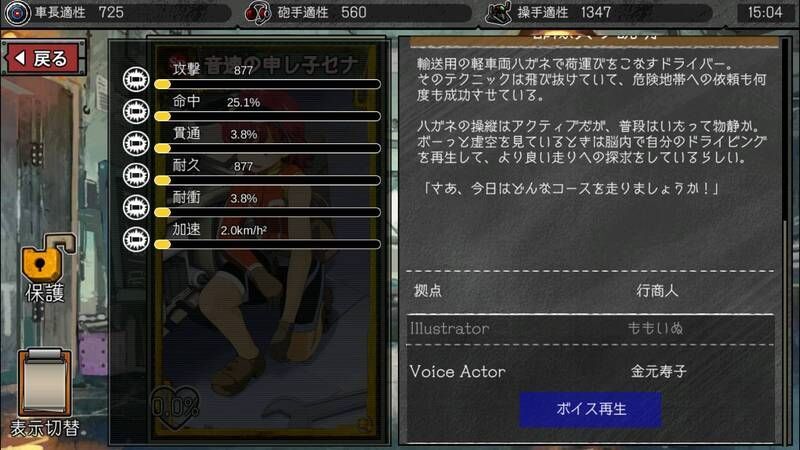Viewport: 800px width, 450px height.
Task: Click the 拠点 行商人 row
Action: click(x=590, y=291)
